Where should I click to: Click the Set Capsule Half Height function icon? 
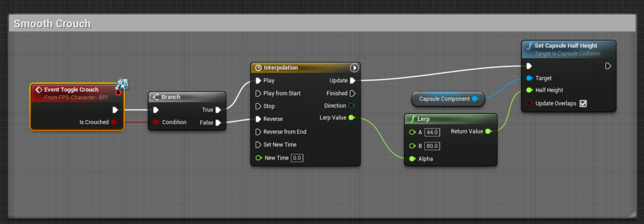[x=529, y=46]
